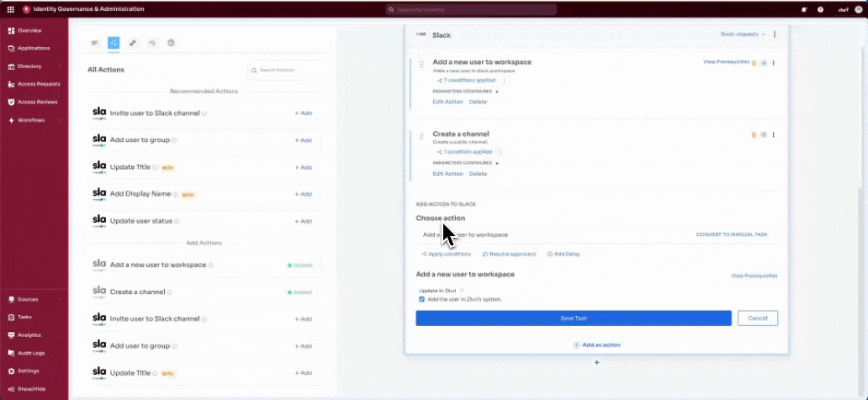Add the Add Display Name action
Viewport: 868px width, 400px height.
point(303,194)
